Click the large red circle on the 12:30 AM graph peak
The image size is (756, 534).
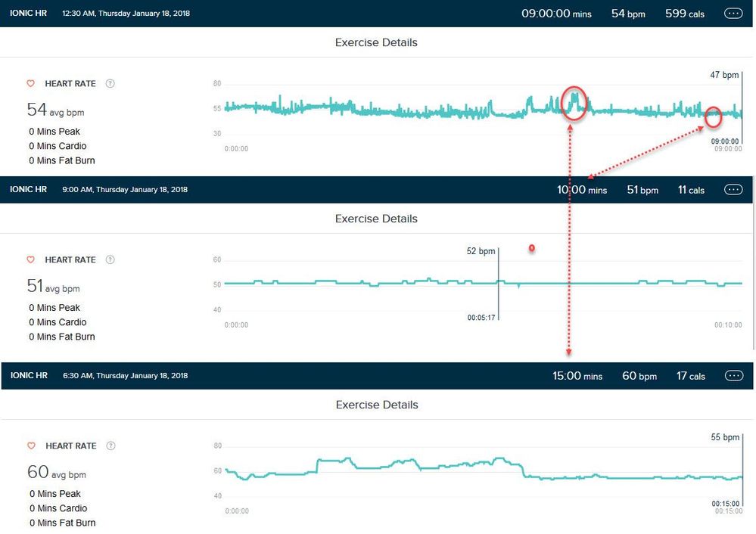(575, 104)
